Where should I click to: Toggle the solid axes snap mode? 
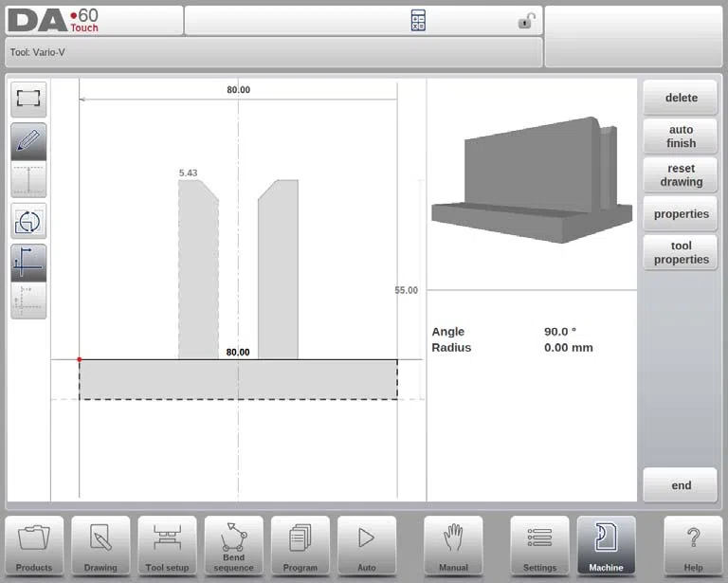(28, 263)
